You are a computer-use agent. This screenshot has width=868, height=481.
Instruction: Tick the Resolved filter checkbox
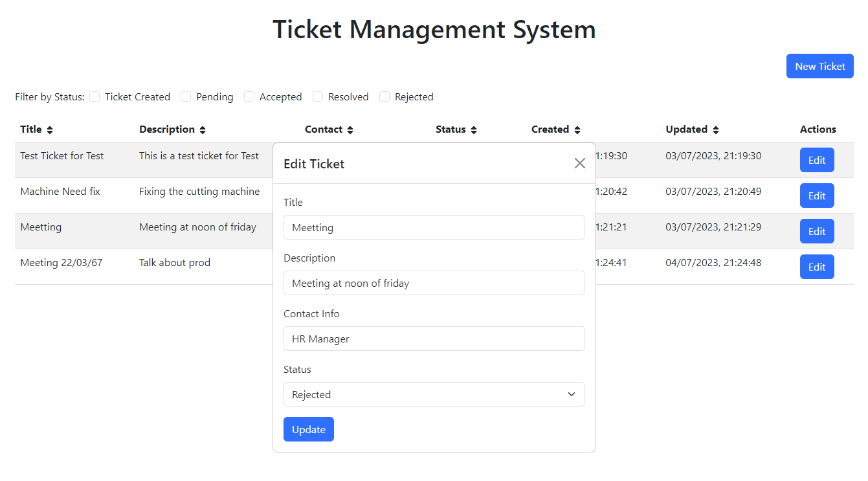[x=318, y=96]
